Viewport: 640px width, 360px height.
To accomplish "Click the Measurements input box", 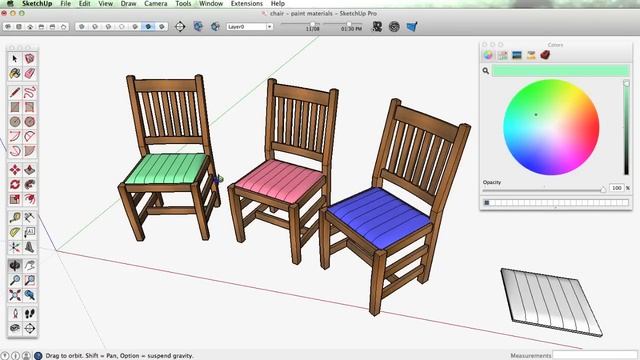I will pos(595,355).
